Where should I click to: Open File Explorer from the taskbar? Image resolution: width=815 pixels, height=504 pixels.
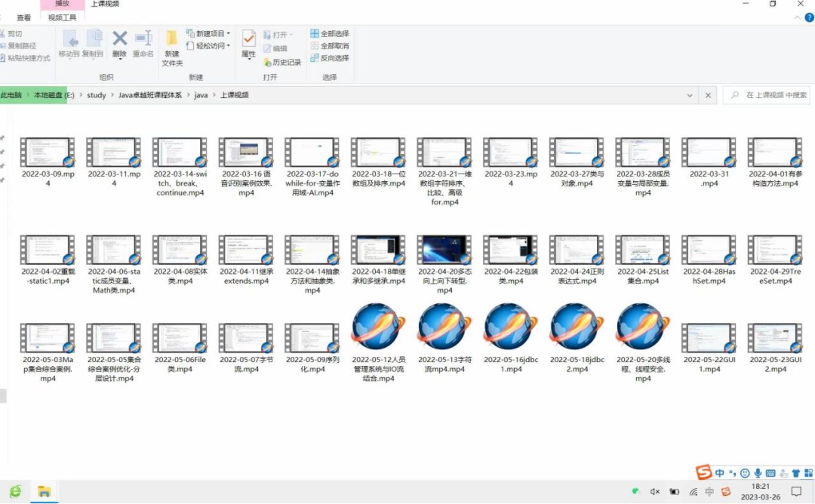point(44,492)
